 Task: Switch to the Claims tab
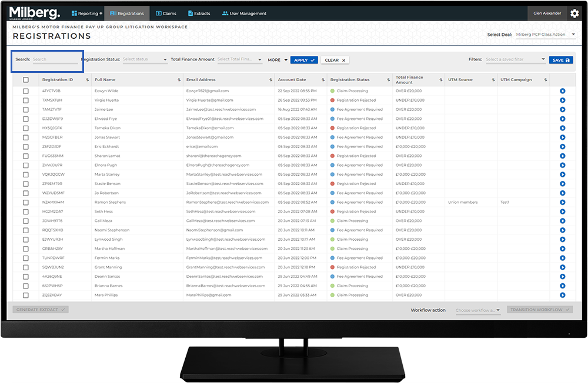click(x=166, y=14)
